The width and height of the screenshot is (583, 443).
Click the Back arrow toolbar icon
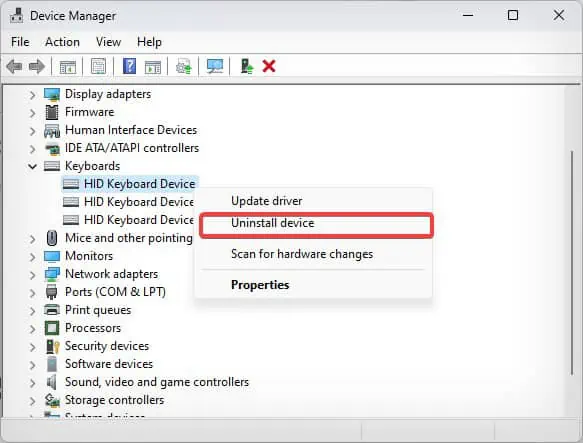[15, 67]
